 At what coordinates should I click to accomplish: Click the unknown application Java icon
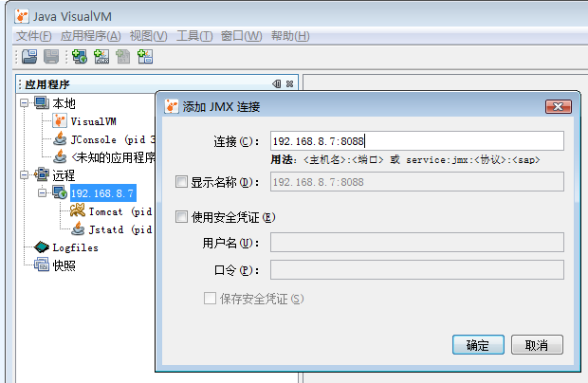coord(60,157)
